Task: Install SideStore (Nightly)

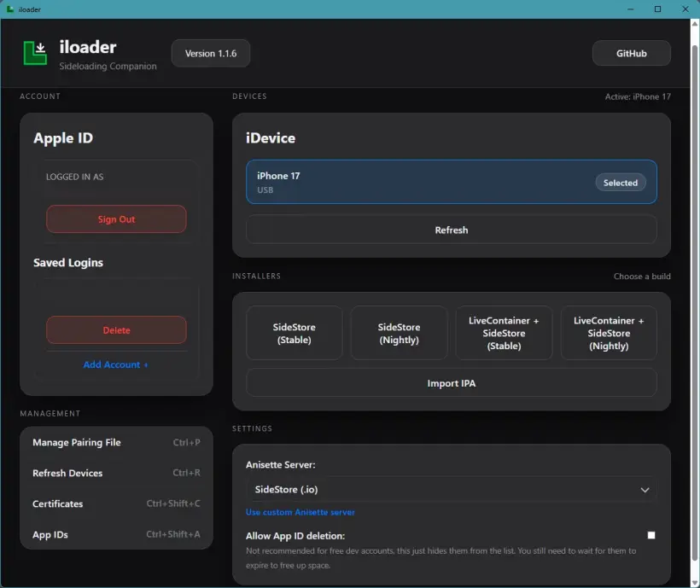Action: point(400,334)
